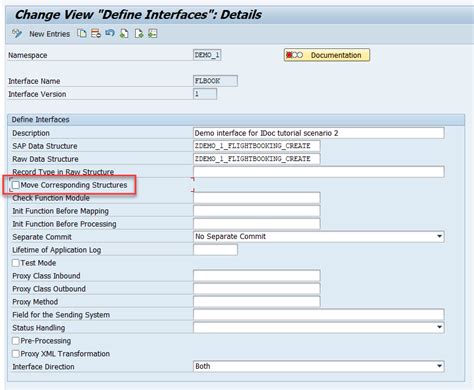Image resolution: width=474 pixels, height=390 pixels.
Task: Click the Init Function Before Mapping field
Action: [257, 211]
